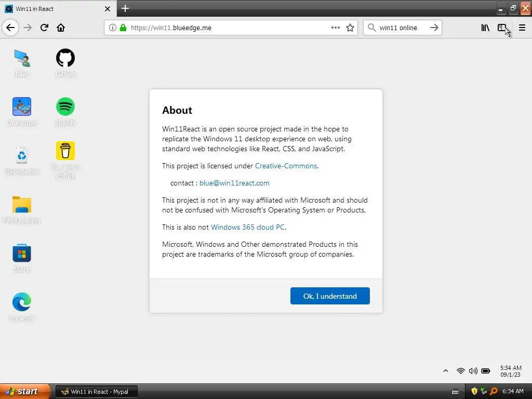
Task: Click the security shield tray icon
Action: (474, 392)
